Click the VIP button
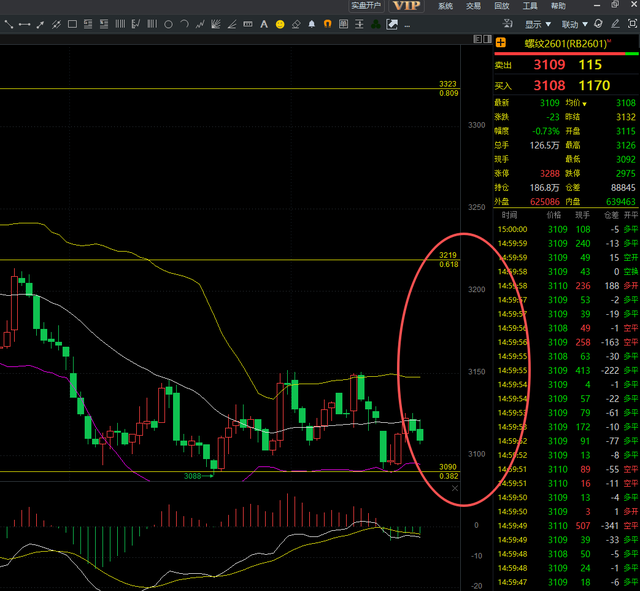 click(x=406, y=6)
